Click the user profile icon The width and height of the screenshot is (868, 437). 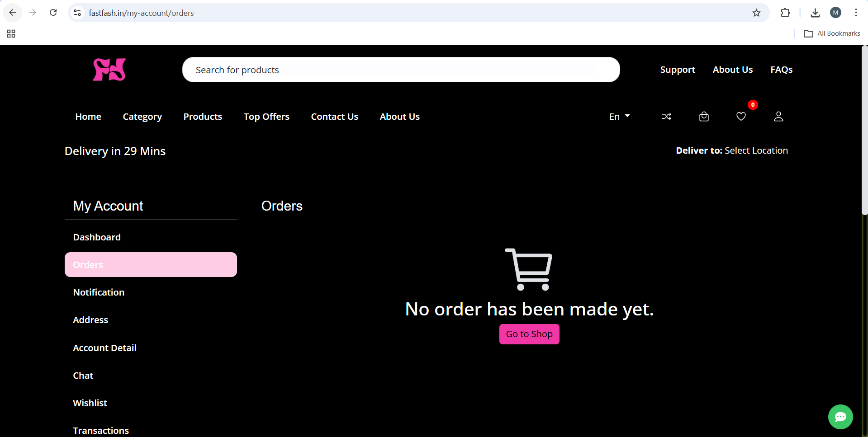(778, 117)
